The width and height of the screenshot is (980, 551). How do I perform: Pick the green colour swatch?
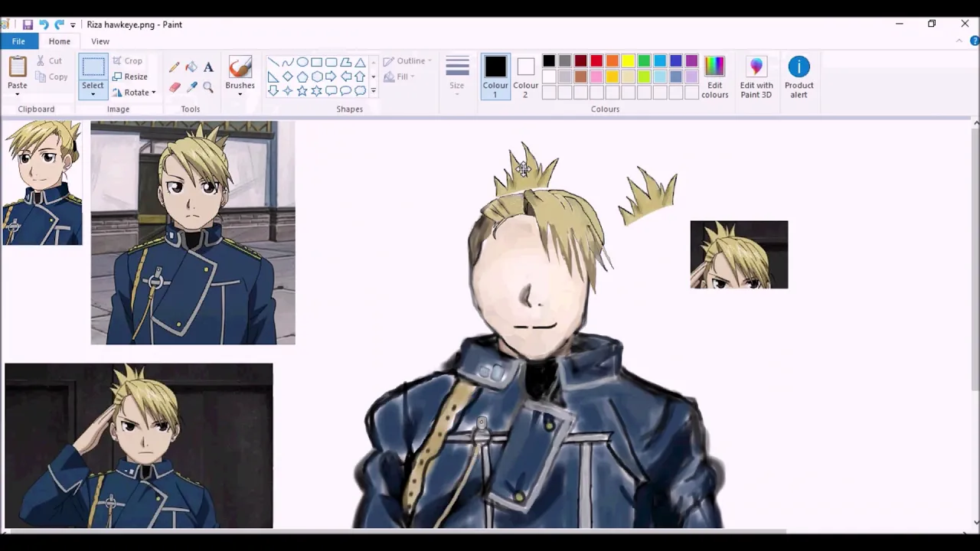(x=644, y=61)
